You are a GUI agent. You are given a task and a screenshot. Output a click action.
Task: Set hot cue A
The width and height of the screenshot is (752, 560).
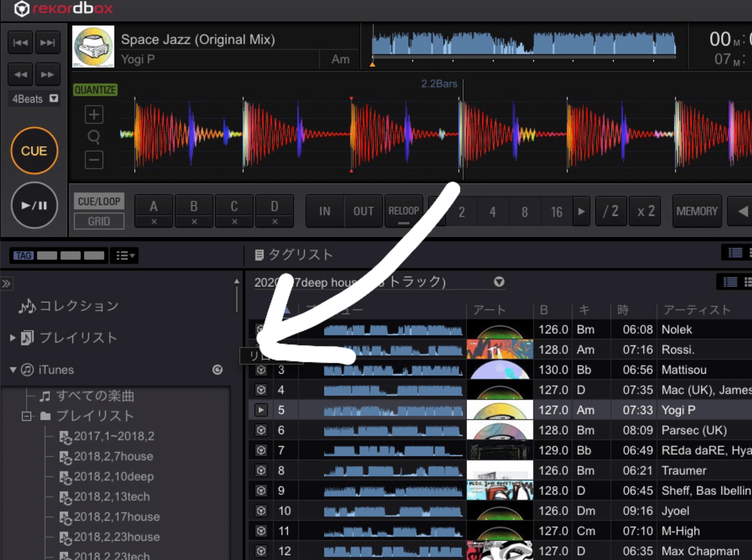coord(153,206)
